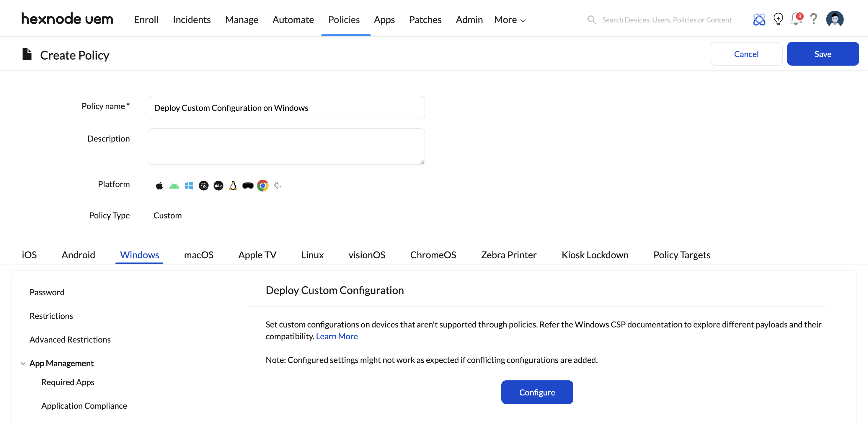Click the ChromeOS platform icon
This screenshot has width=868, height=425.
[x=262, y=186]
